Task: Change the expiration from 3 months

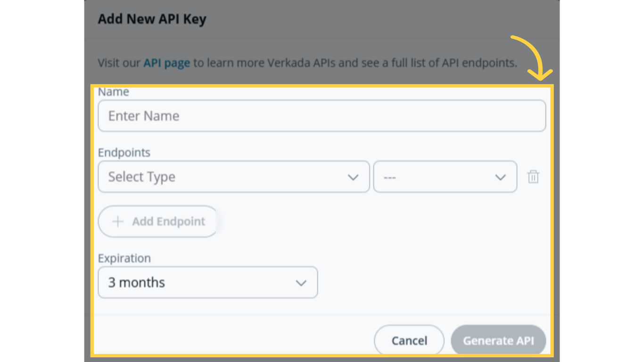Action: [x=207, y=282]
